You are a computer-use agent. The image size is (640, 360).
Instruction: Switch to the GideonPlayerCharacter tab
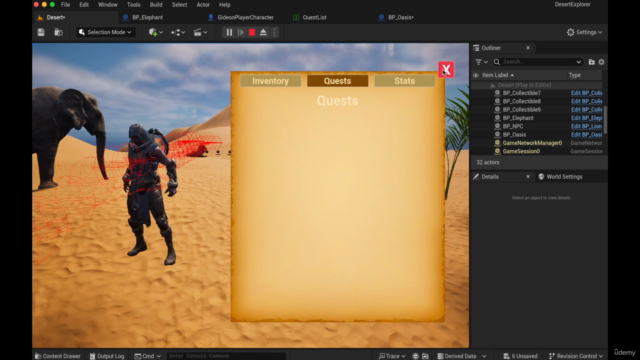[245, 18]
